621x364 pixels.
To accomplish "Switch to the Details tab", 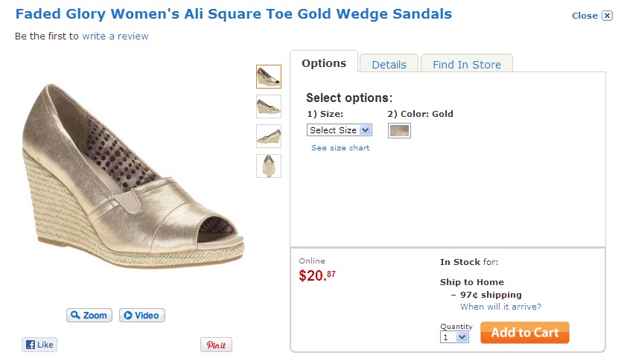I will coord(389,64).
